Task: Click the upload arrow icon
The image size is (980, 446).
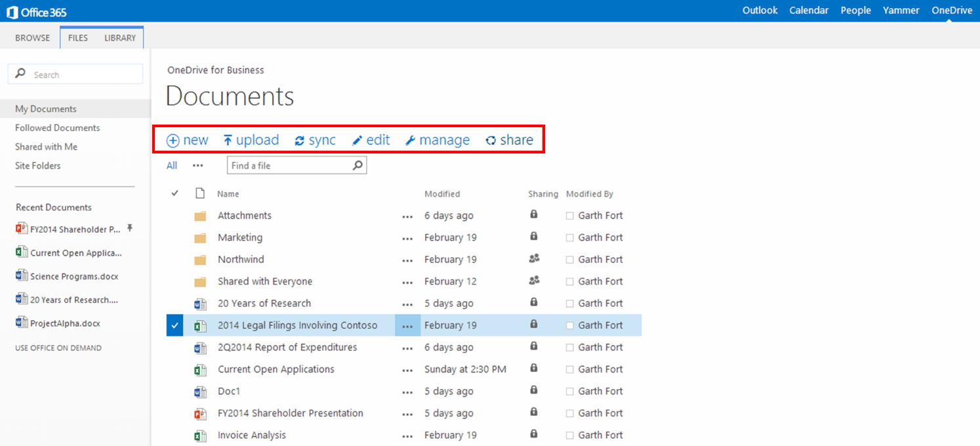Action: coord(228,140)
